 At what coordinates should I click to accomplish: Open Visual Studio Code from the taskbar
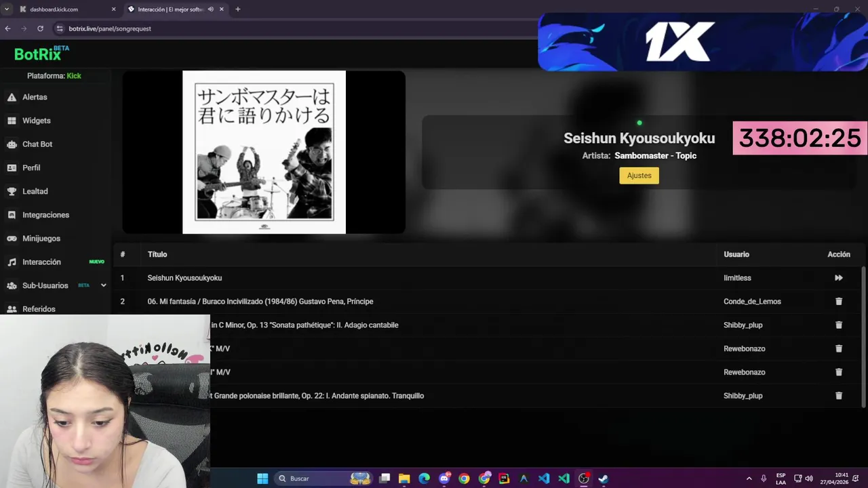[x=544, y=479]
